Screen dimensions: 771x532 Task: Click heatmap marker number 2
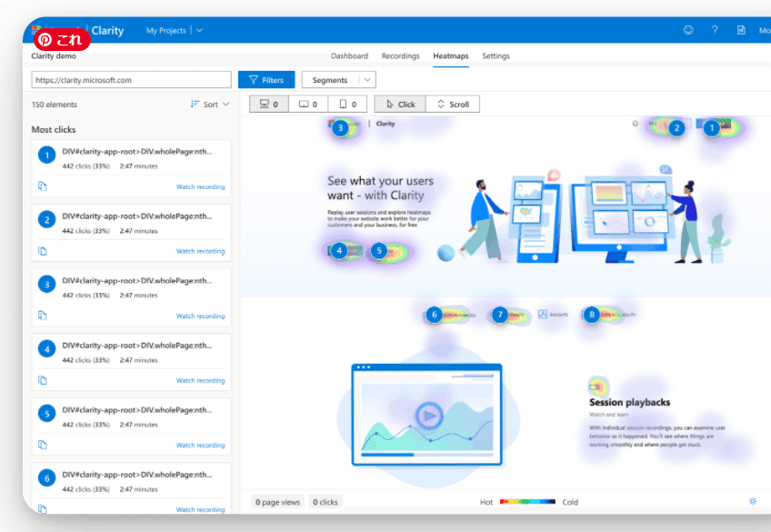(x=676, y=128)
